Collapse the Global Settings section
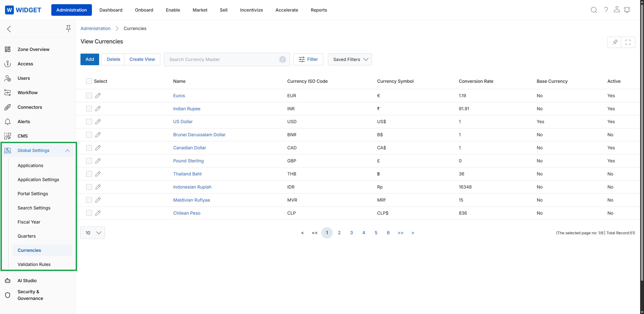Image resolution: width=644 pixels, height=314 pixels. 67,150
